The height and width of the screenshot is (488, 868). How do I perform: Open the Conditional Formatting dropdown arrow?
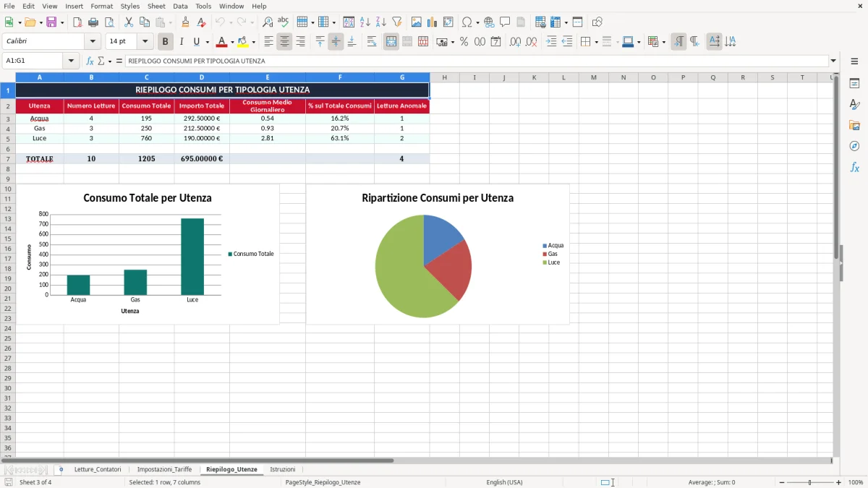click(x=663, y=42)
